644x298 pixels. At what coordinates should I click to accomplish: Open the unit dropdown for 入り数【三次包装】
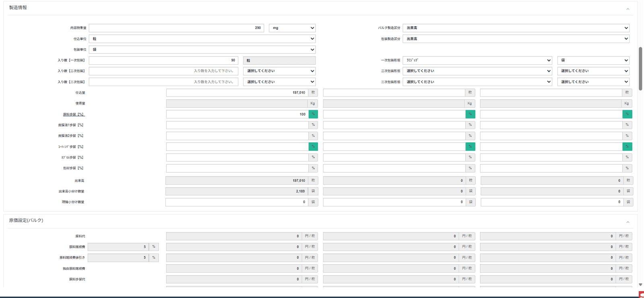pyautogui.click(x=279, y=82)
